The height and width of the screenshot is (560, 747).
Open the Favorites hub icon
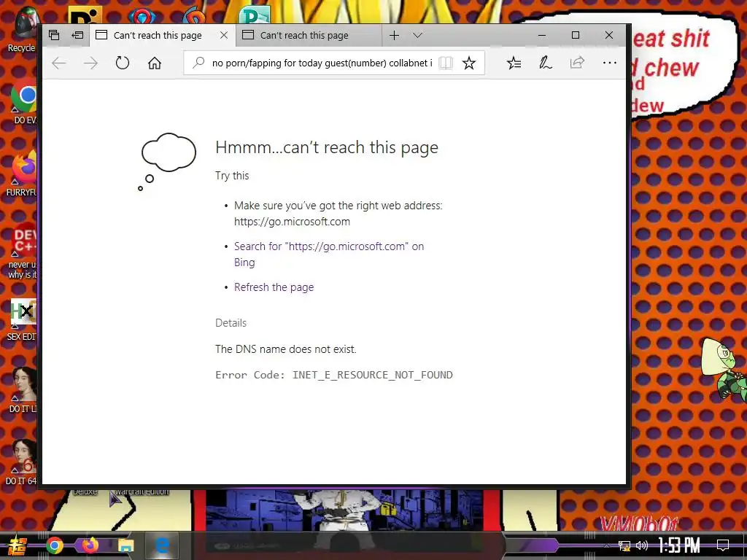[514, 63]
